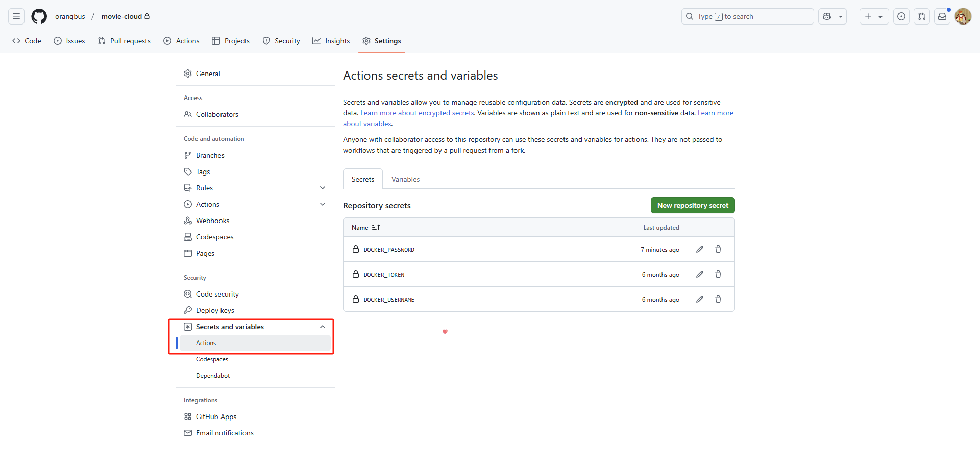Screen dimensions: 980x465
Task: Collapse Secrets and variables section
Action: (323, 327)
